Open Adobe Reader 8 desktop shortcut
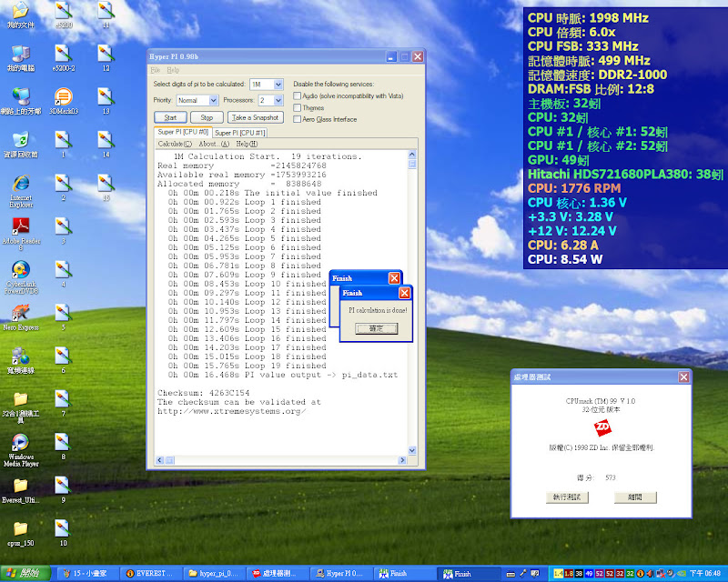 (20, 225)
